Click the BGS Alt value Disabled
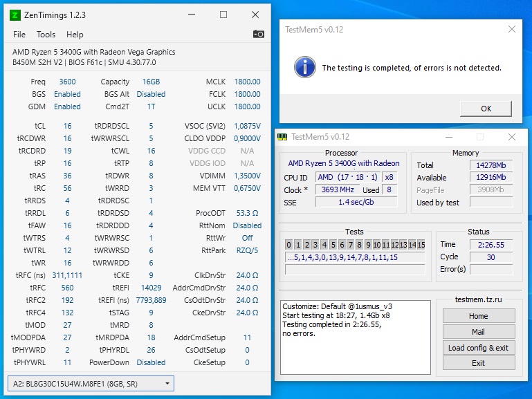 [x=151, y=94]
